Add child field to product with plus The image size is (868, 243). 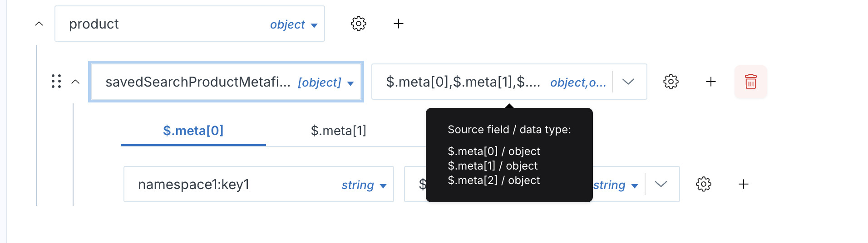click(398, 24)
